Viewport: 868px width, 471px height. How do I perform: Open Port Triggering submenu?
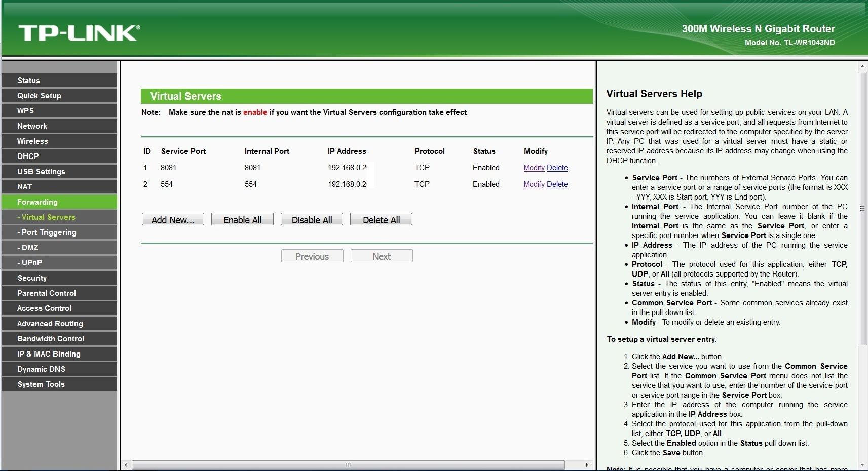49,232
